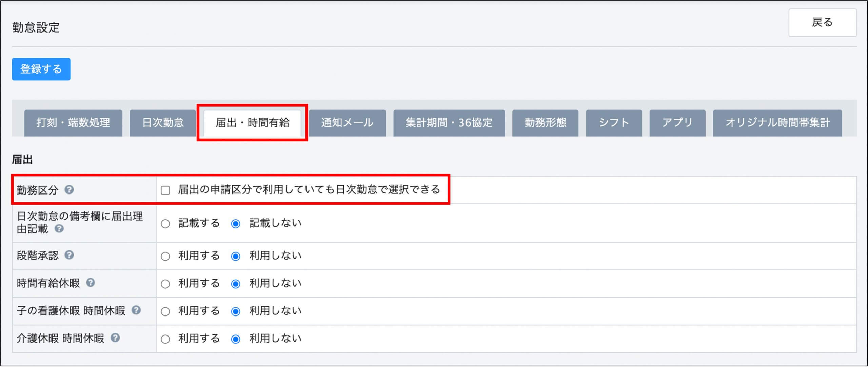Select 記載する radio for 届出理由記載
Screen dimensions: 868x367
[165, 224]
